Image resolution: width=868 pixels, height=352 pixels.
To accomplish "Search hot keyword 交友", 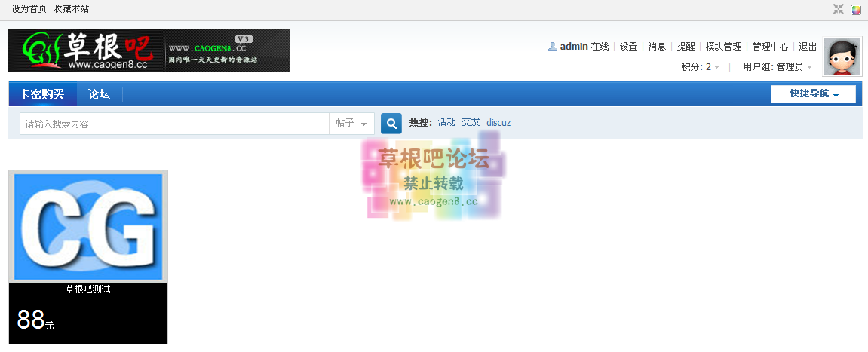I will [471, 122].
